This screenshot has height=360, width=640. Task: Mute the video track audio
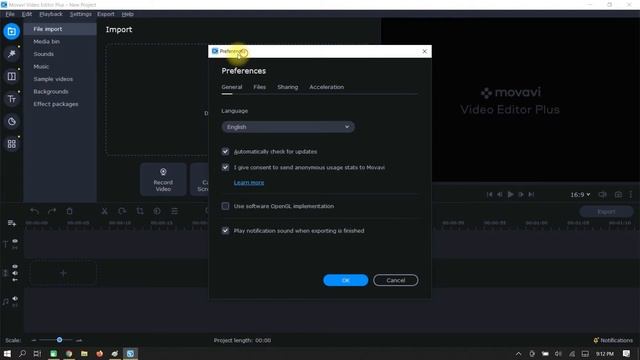coord(15,273)
